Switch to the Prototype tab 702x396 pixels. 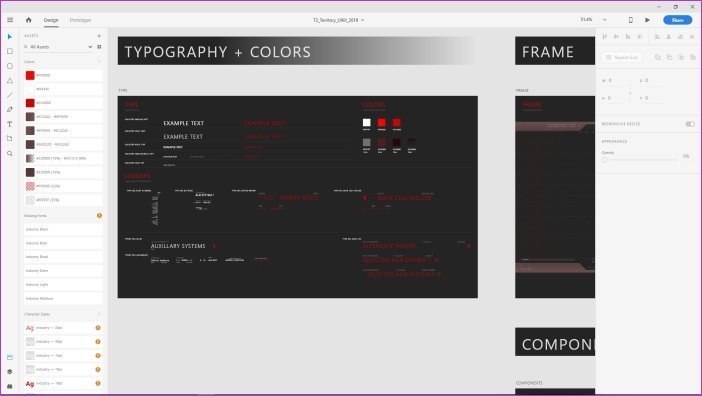(x=80, y=20)
